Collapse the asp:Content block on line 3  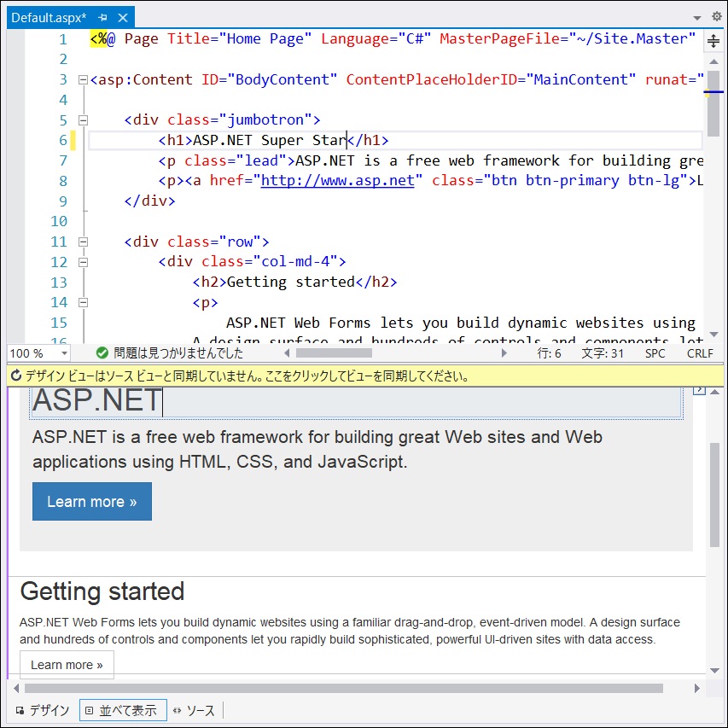(x=83, y=79)
